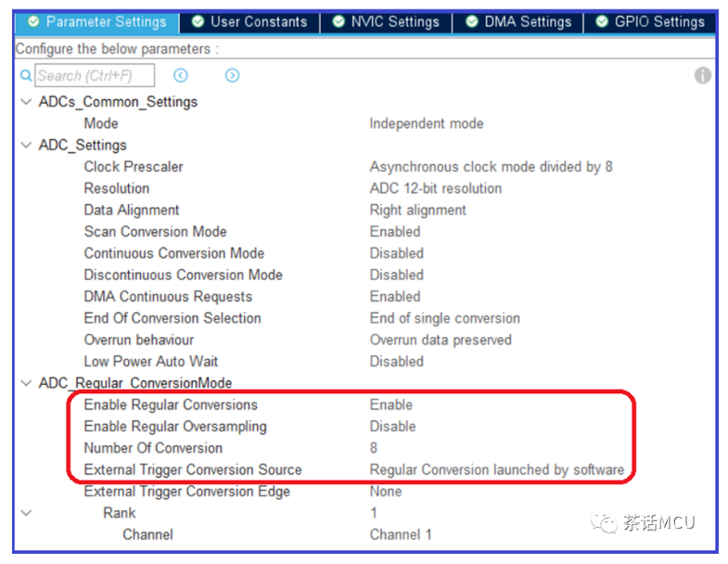Select the Continuous Conversion Mode parameter row

[364, 253]
